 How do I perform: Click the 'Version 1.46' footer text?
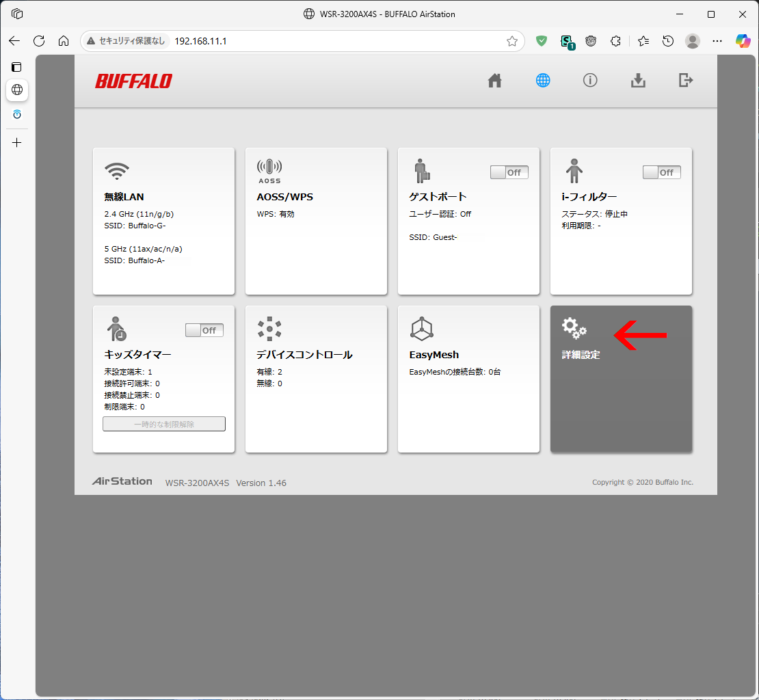click(x=261, y=483)
